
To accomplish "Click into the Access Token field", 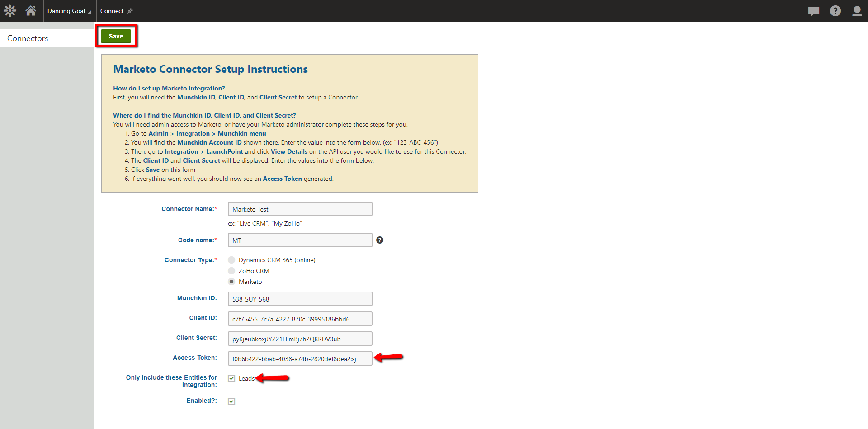I will point(300,358).
